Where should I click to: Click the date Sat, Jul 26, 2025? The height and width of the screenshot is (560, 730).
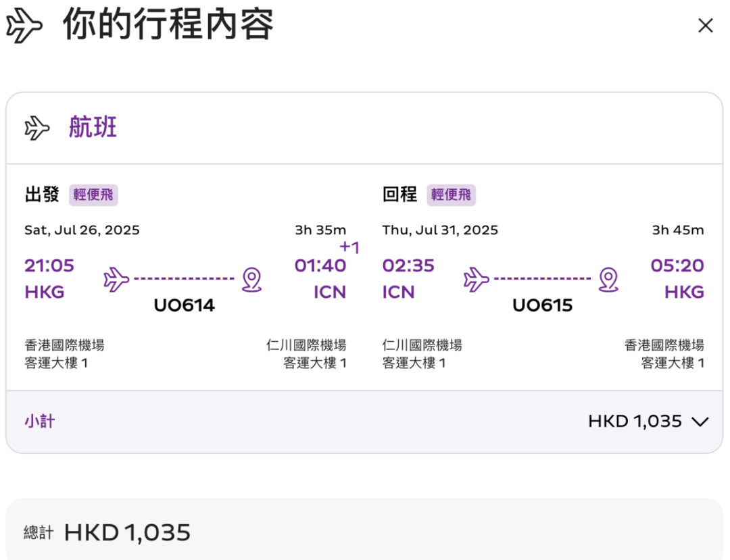pyautogui.click(x=82, y=230)
